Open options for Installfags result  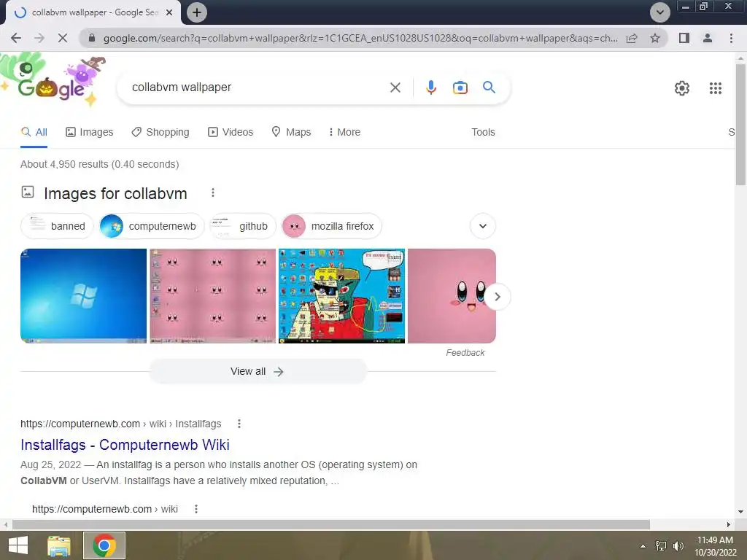[x=239, y=424]
